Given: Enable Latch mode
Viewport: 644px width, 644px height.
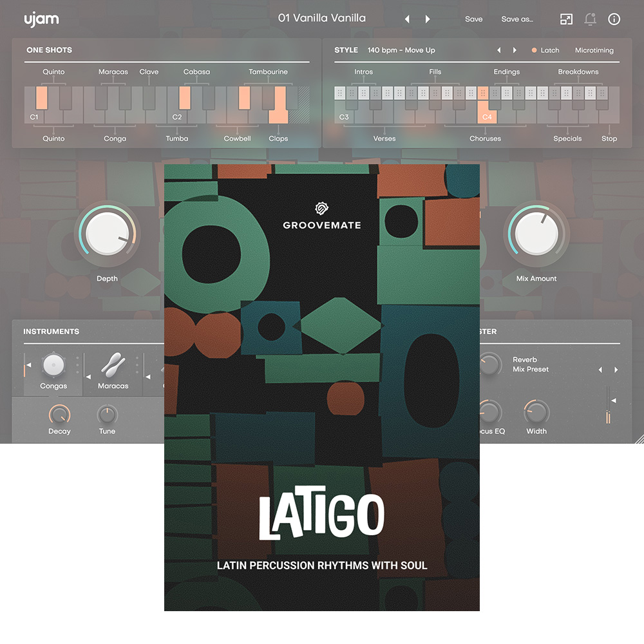Looking at the screenshot, I should point(544,50).
